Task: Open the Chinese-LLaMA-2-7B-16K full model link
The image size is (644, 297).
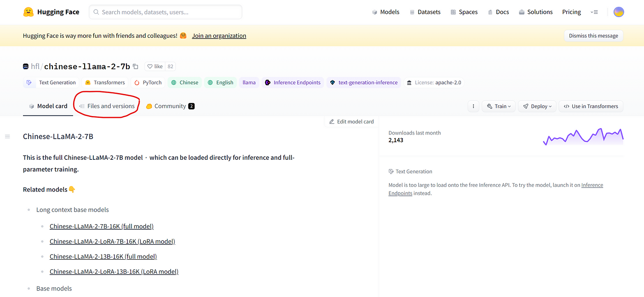Action: point(102,227)
